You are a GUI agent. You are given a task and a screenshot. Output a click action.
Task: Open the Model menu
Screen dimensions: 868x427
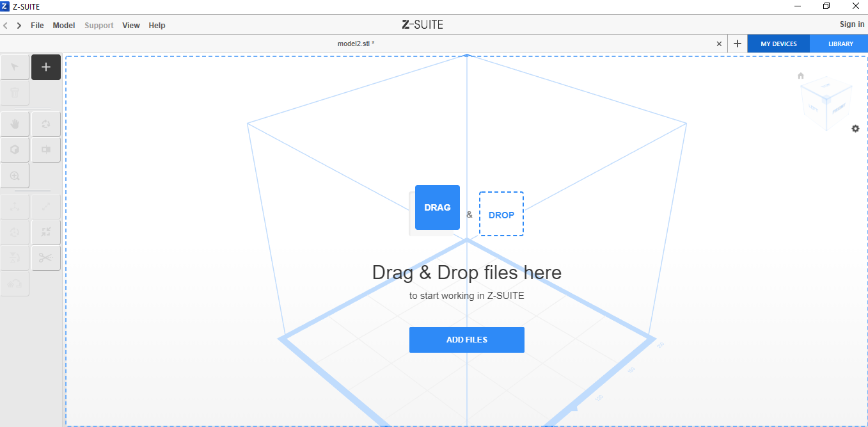pos(64,26)
